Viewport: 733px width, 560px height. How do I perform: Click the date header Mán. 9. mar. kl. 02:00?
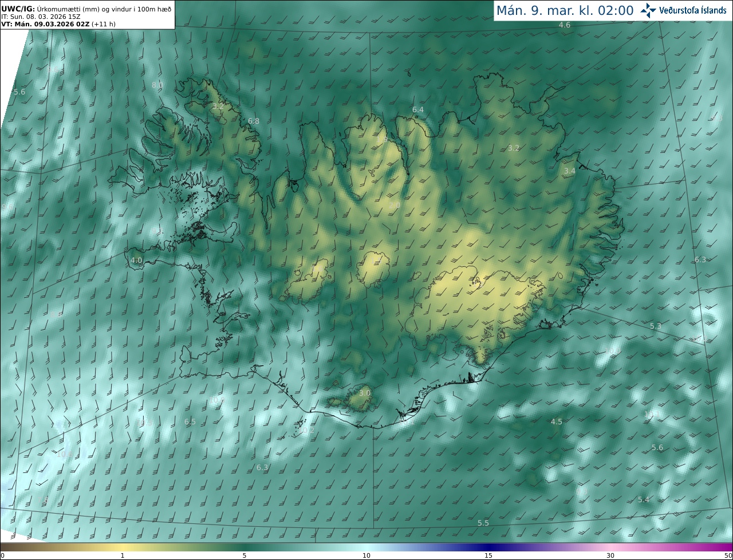point(565,10)
